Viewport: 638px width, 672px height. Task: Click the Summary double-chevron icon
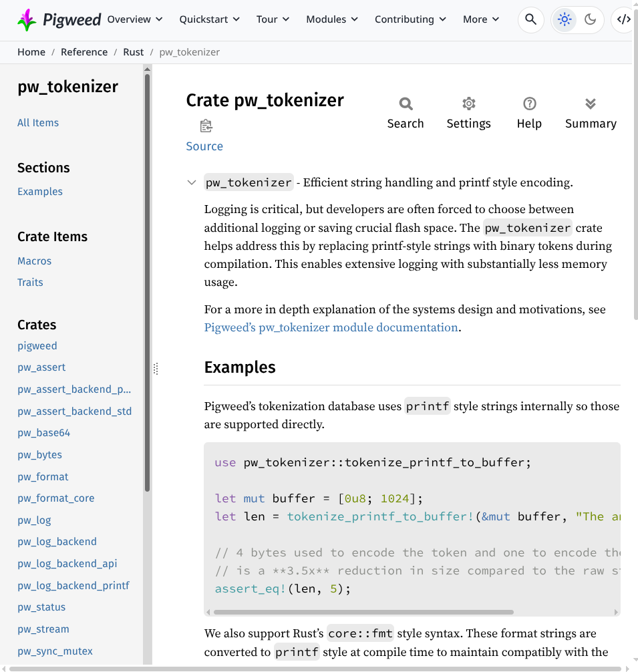(x=591, y=104)
